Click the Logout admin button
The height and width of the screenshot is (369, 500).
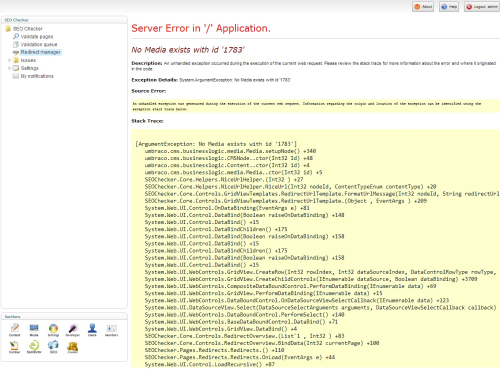(482, 7)
